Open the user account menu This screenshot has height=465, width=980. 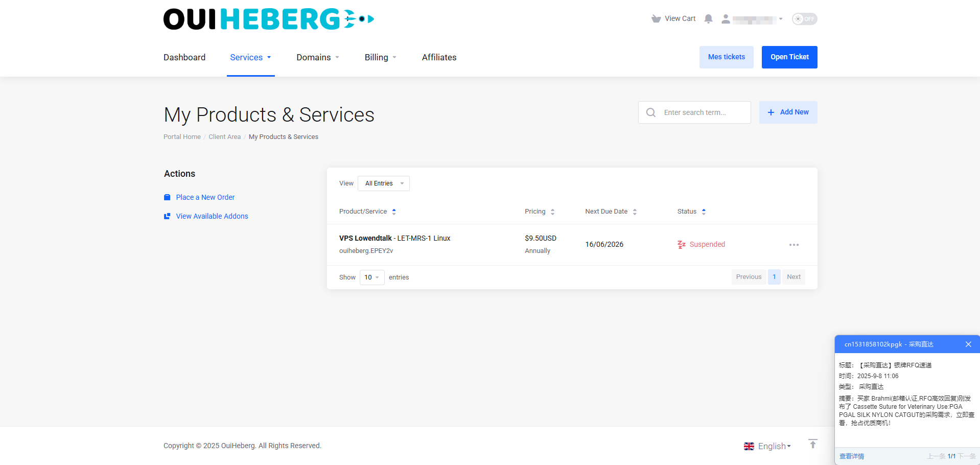(752, 19)
